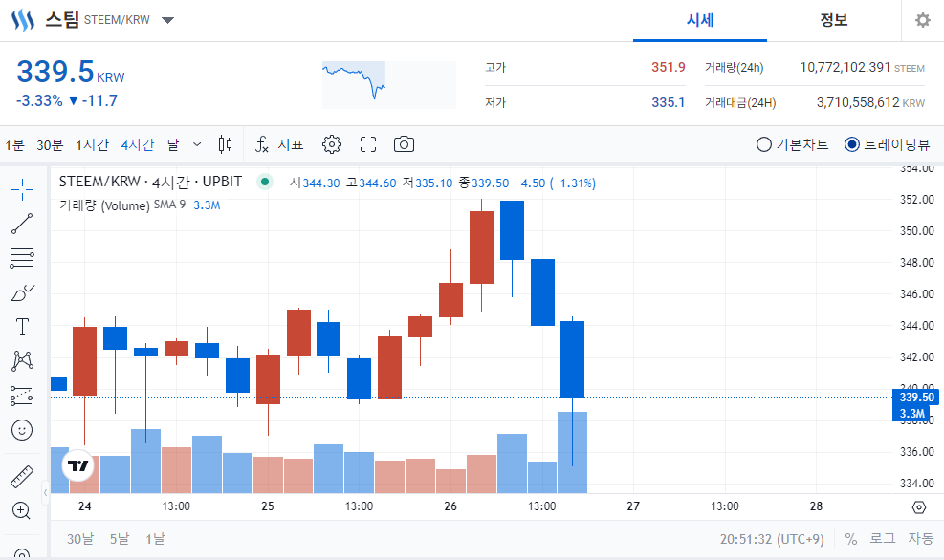Click the 351.9 high price value
Viewport: 944px width, 560px height.
click(669, 67)
